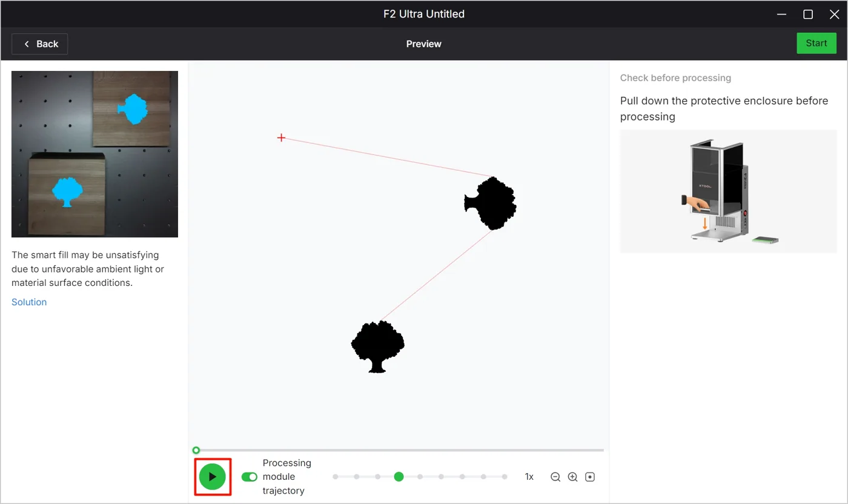848x504 pixels.
Task: Maximize the application window
Action: [808, 15]
